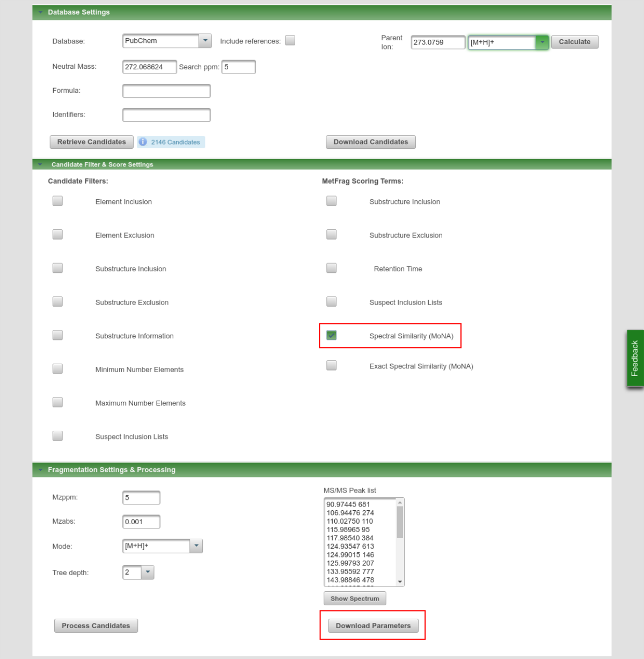Check Exact Spectral Similarity (MoNA)
This screenshot has width=644, height=659.
click(x=332, y=366)
